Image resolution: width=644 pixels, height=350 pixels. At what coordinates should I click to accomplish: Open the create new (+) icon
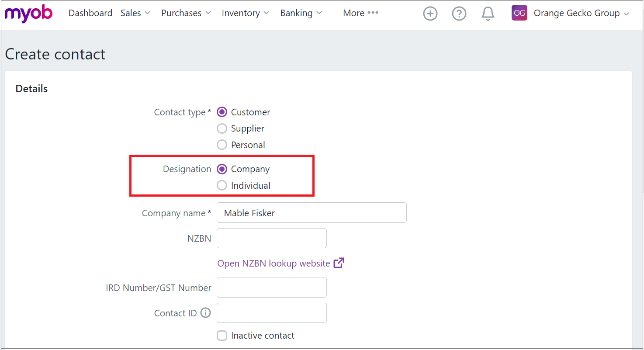point(430,14)
